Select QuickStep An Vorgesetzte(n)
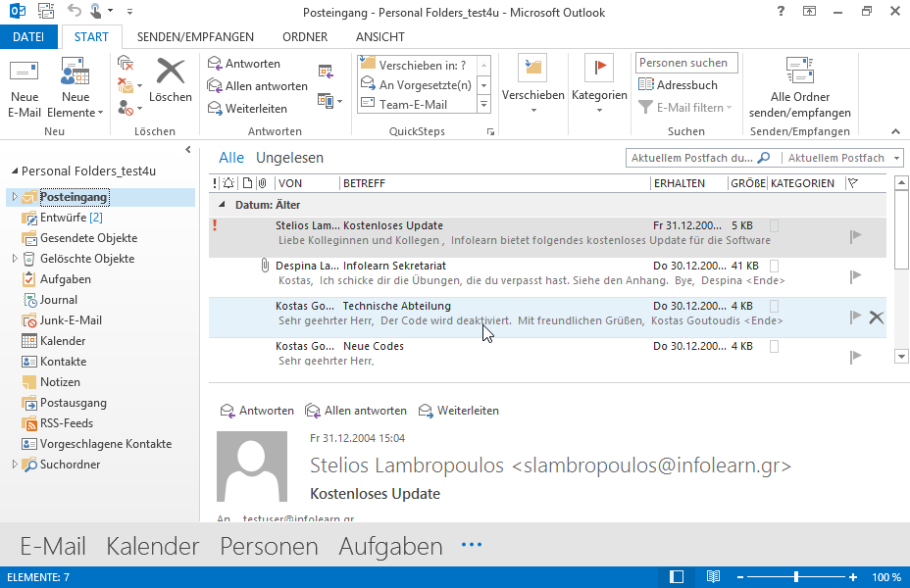Viewport: 910px width, 588px height. point(416,84)
